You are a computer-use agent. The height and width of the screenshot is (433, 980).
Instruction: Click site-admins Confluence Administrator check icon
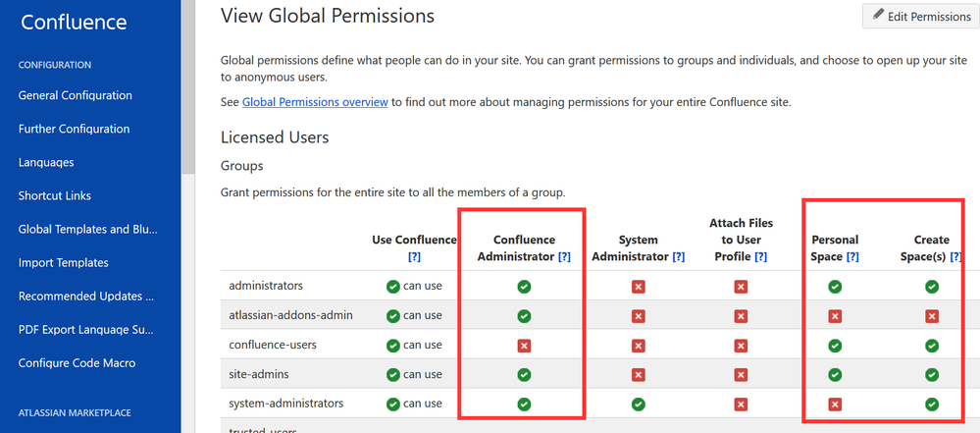[x=525, y=375]
